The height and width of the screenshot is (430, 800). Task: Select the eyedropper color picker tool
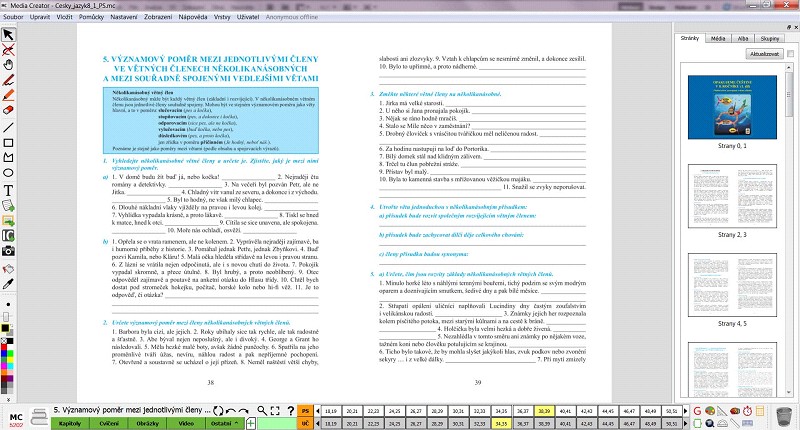[x=8, y=284]
